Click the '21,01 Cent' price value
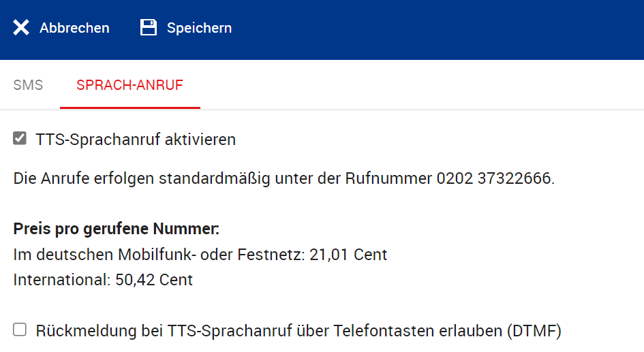This screenshot has height=352, width=644. click(x=348, y=255)
